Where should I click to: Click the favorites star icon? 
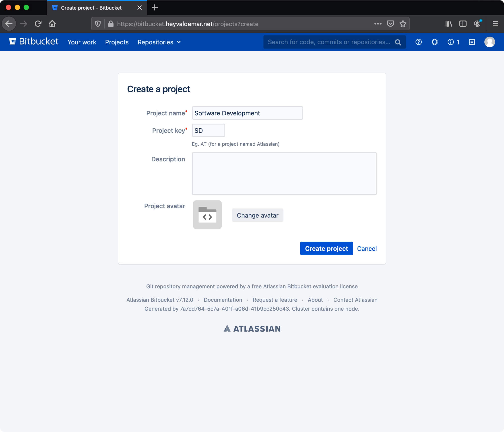point(403,24)
